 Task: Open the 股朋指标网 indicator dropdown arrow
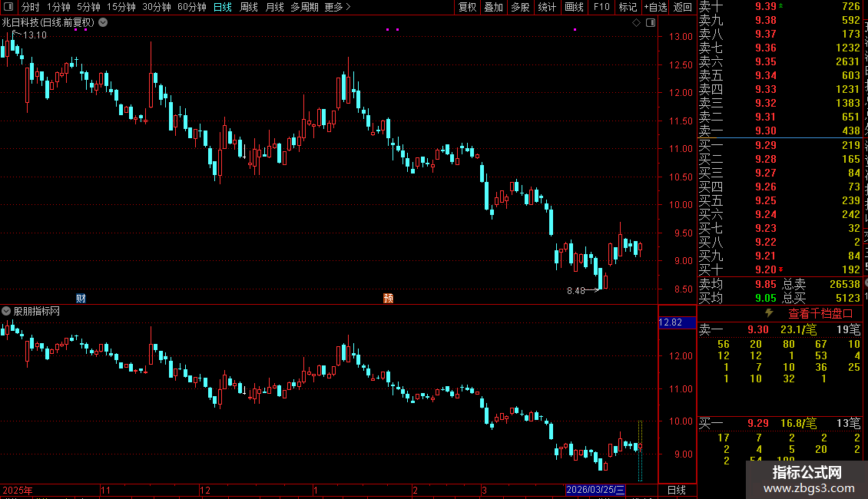[x=6, y=311]
